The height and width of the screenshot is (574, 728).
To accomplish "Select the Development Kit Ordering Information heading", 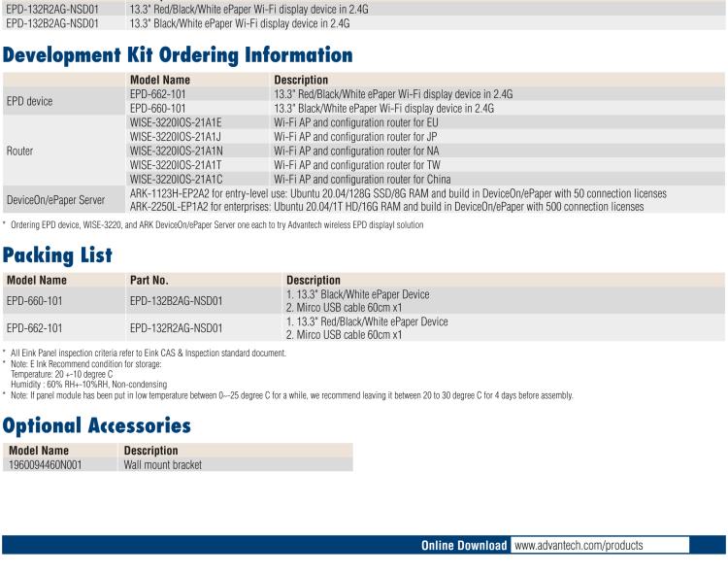I will (x=178, y=53).
